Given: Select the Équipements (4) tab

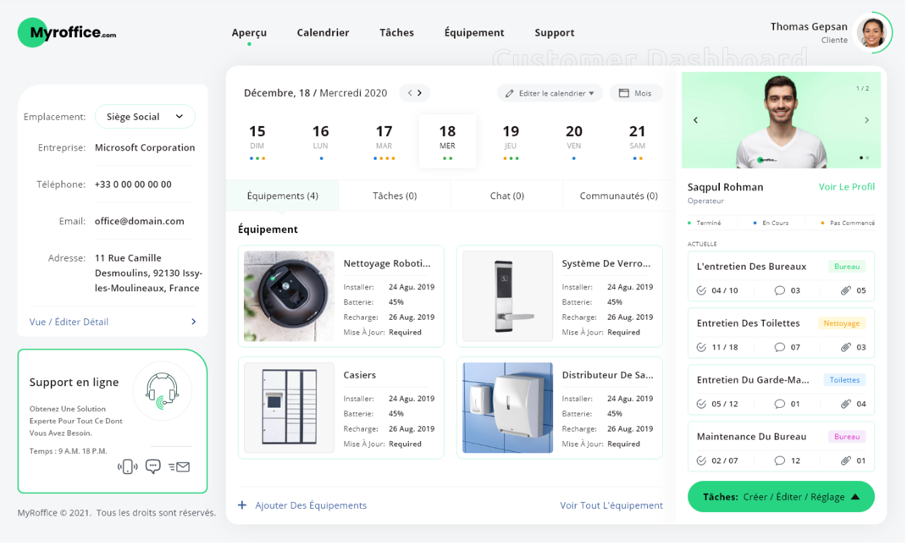Looking at the screenshot, I should (283, 196).
